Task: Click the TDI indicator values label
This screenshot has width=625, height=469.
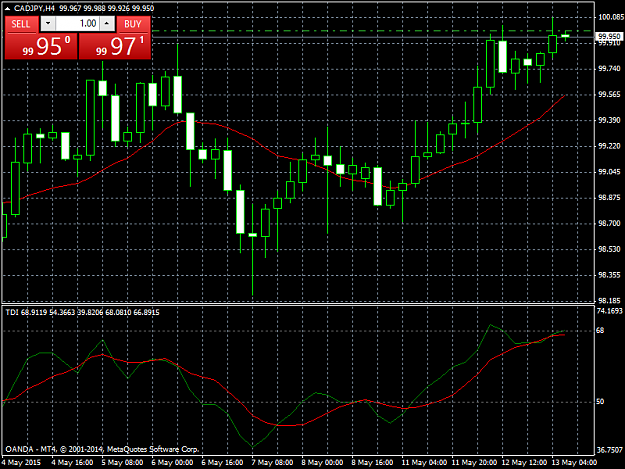Action: pyautogui.click(x=83, y=312)
